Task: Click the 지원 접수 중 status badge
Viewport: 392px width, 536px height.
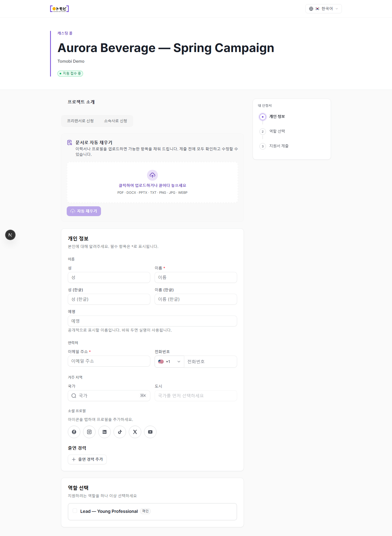Action: [x=70, y=74]
